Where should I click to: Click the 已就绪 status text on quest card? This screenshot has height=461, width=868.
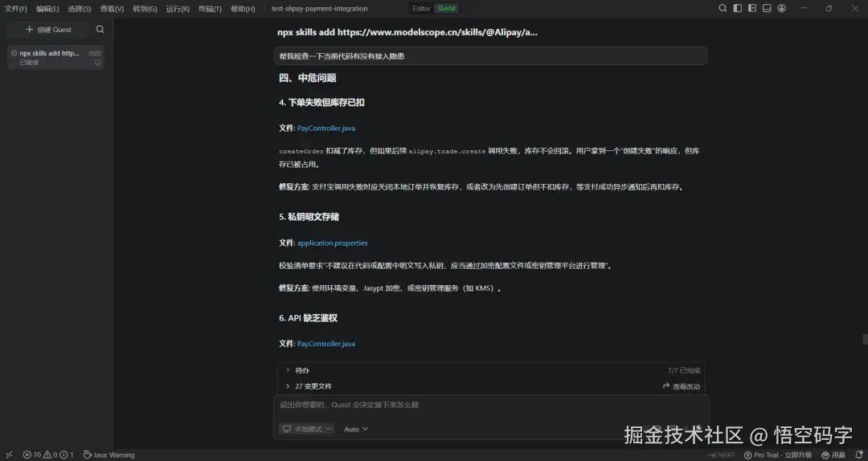point(29,63)
